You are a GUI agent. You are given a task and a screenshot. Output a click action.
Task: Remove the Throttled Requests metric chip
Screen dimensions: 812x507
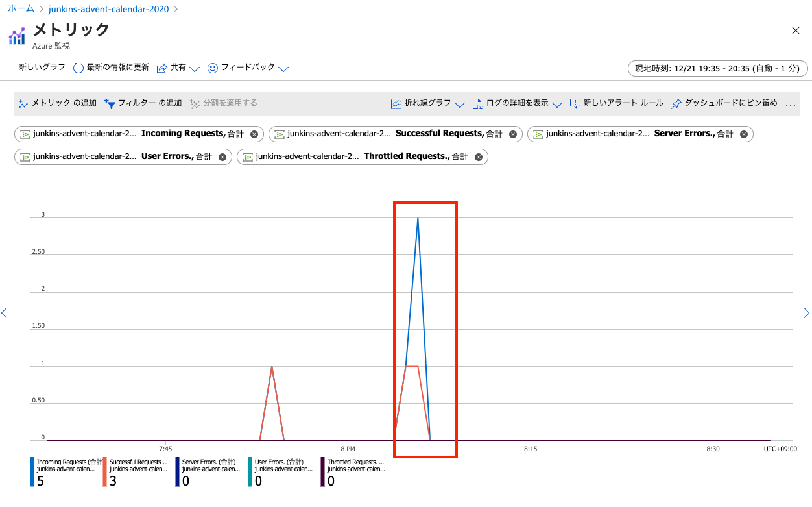coord(479,157)
